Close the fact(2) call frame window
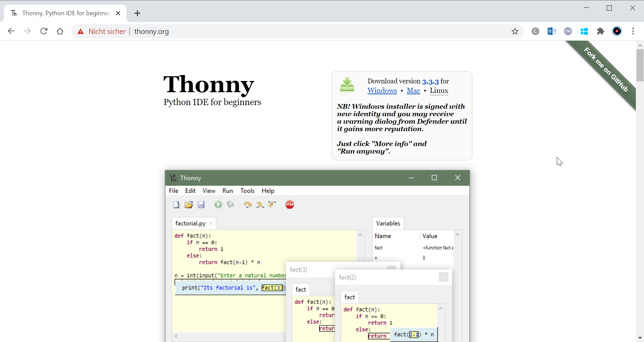The image size is (644, 342). tap(443, 277)
